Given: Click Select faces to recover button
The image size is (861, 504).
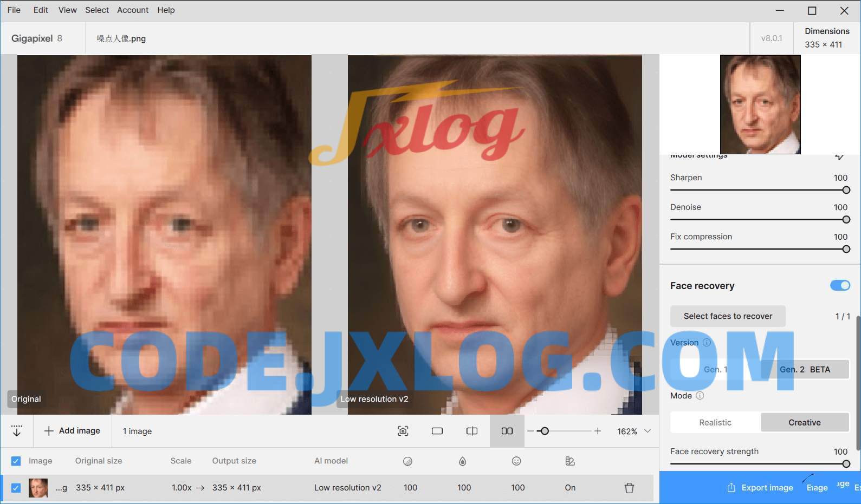Looking at the screenshot, I should pos(728,316).
